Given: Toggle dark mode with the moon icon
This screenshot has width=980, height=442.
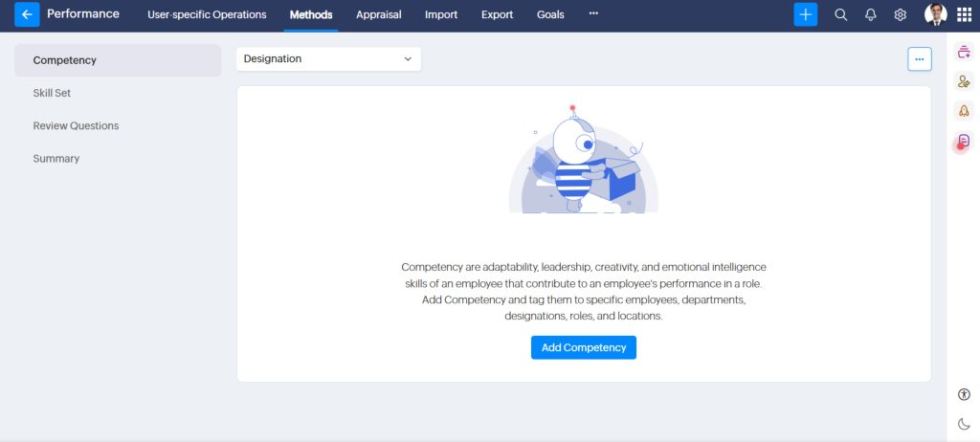Looking at the screenshot, I should [x=964, y=424].
